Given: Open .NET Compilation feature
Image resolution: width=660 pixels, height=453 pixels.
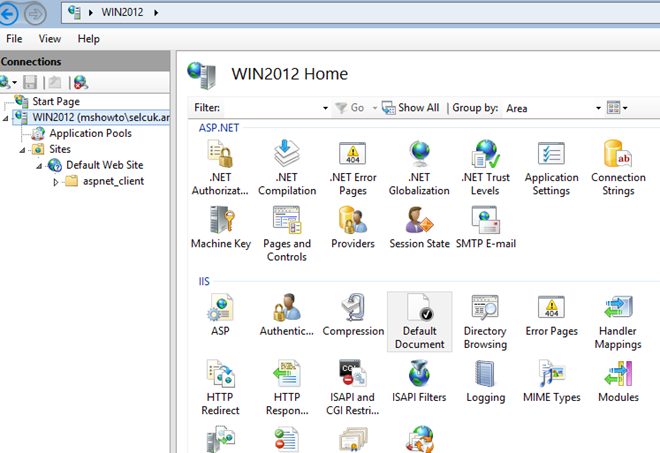Looking at the screenshot, I should click(287, 168).
